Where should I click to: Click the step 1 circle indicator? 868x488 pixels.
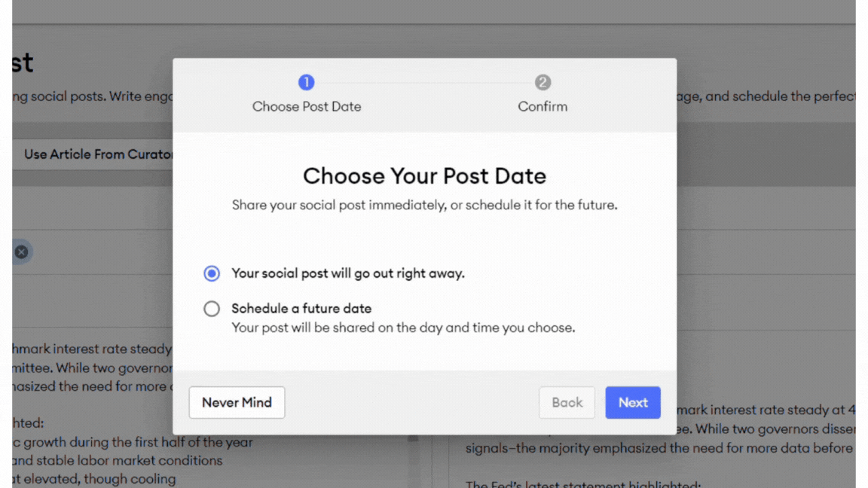coord(306,82)
